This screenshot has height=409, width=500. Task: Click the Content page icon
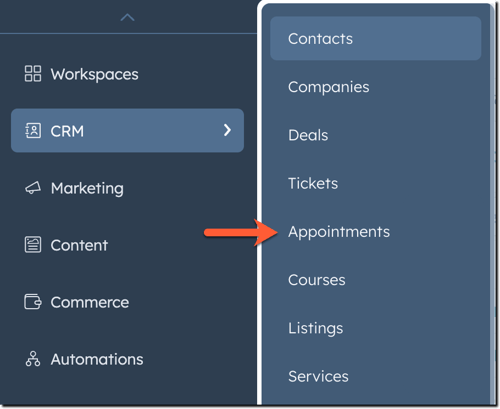pyautogui.click(x=33, y=245)
